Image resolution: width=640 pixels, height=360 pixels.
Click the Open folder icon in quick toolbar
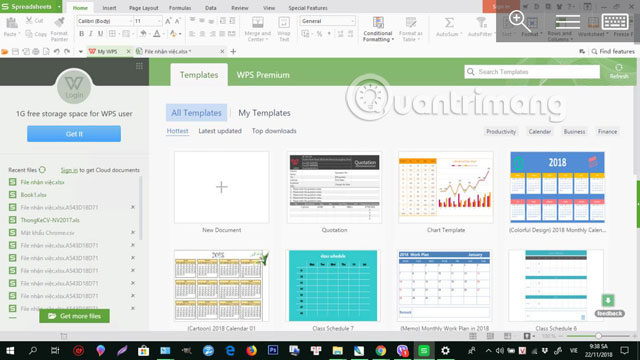(x=5, y=52)
